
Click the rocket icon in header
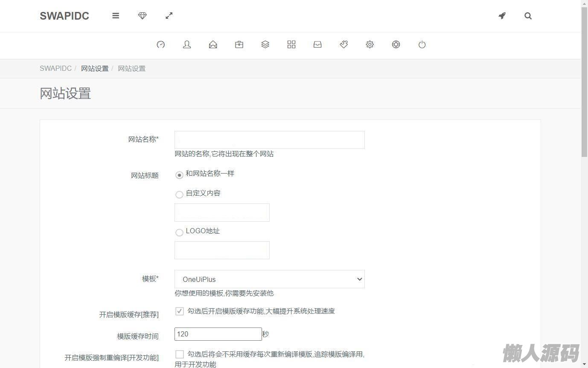click(x=502, y=16)
